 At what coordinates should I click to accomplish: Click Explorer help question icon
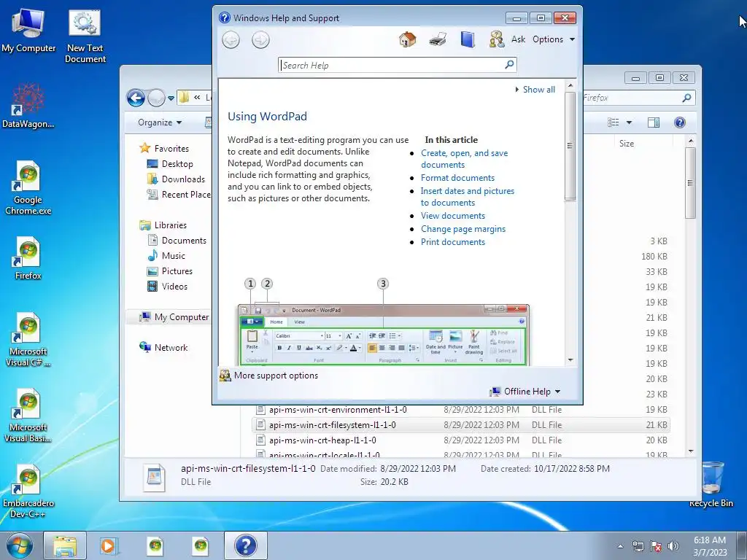pyautogui.click(x=680, y=122)
